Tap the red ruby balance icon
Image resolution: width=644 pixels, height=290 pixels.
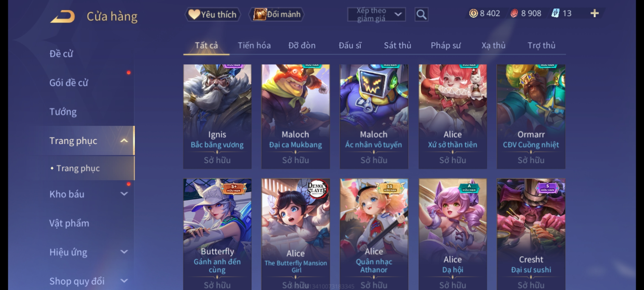pyautogui.click(x=514, y=13)
